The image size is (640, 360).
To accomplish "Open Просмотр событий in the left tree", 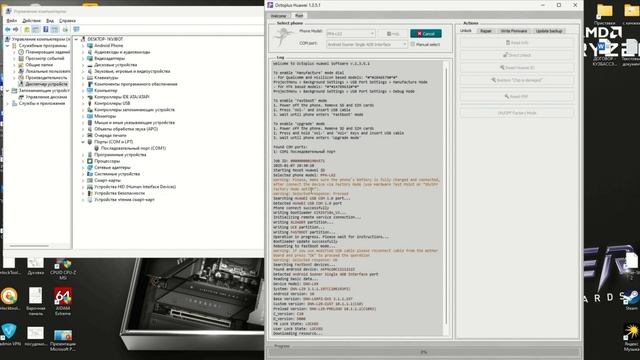I will click(45, 58).
